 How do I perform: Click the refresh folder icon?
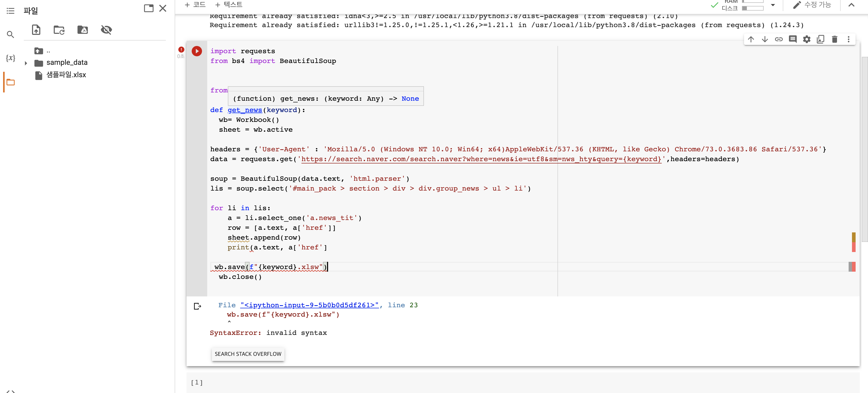pos(59,30)
